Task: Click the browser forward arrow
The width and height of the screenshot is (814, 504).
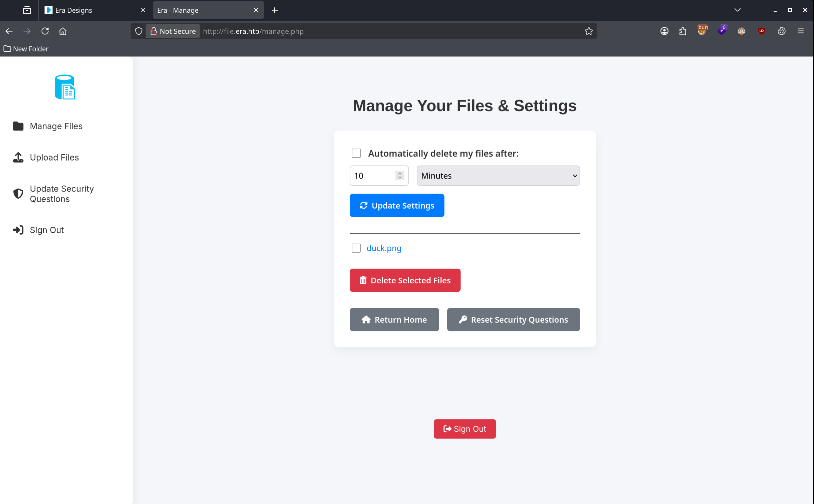Action: coord(27,31)
